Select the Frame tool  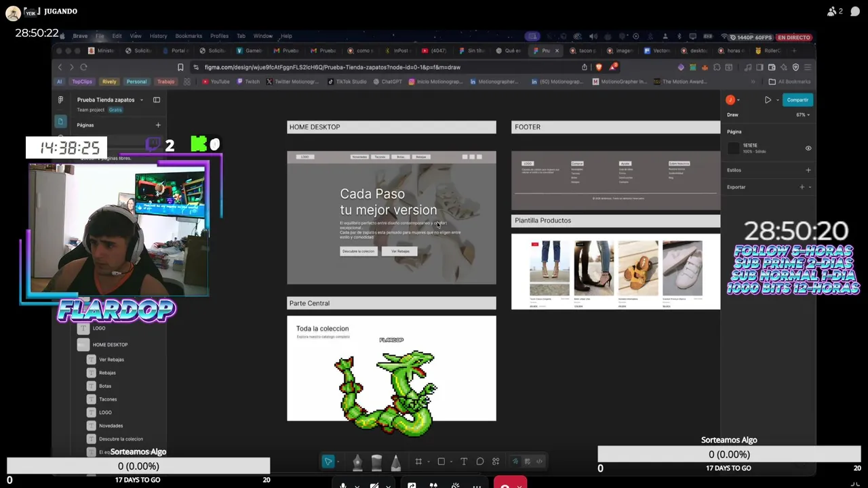point(418,462)
